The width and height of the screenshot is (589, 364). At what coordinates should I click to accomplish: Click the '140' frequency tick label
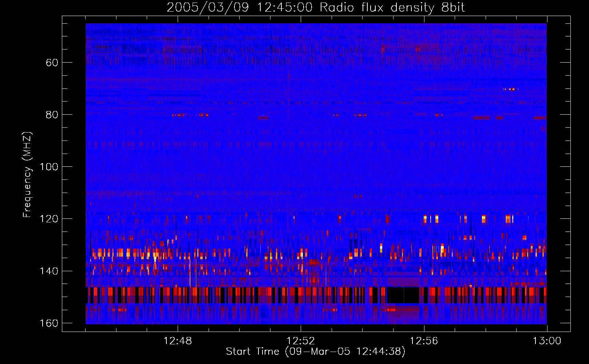pos(49,271)
